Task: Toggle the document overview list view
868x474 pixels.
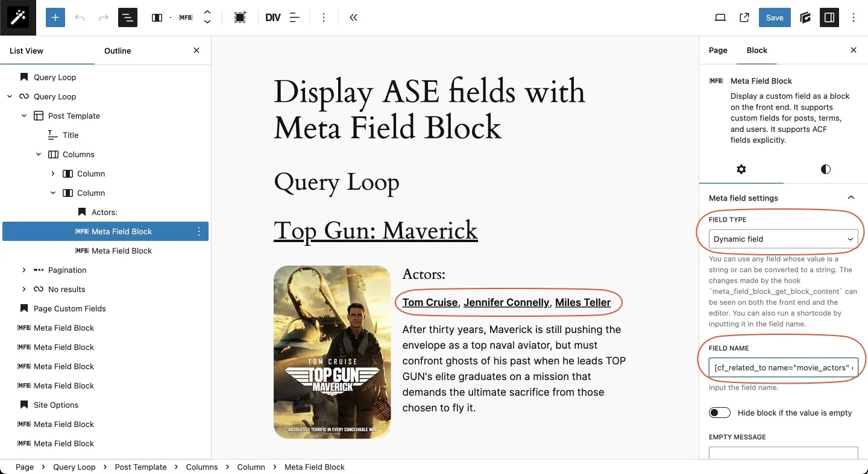Action: click(128, 17)
